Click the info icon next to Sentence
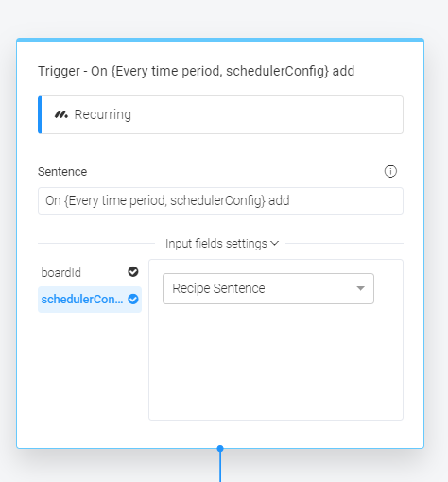 (x=390, y=172)
